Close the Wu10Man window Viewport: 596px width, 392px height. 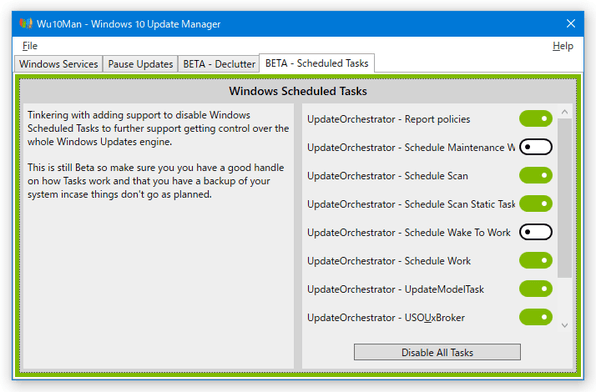point(571,24)
